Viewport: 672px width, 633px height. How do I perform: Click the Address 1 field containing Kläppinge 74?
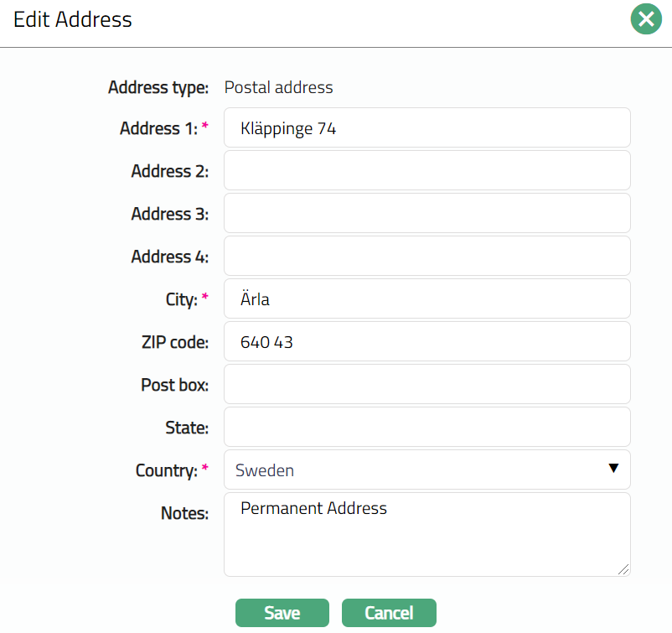[426, 128]
